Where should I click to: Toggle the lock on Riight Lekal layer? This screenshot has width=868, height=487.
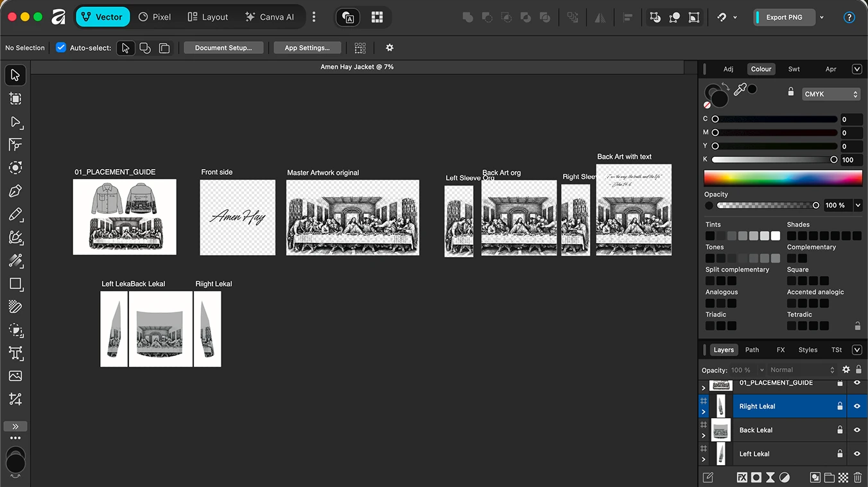pyautogui.click(x=840, y=407)
